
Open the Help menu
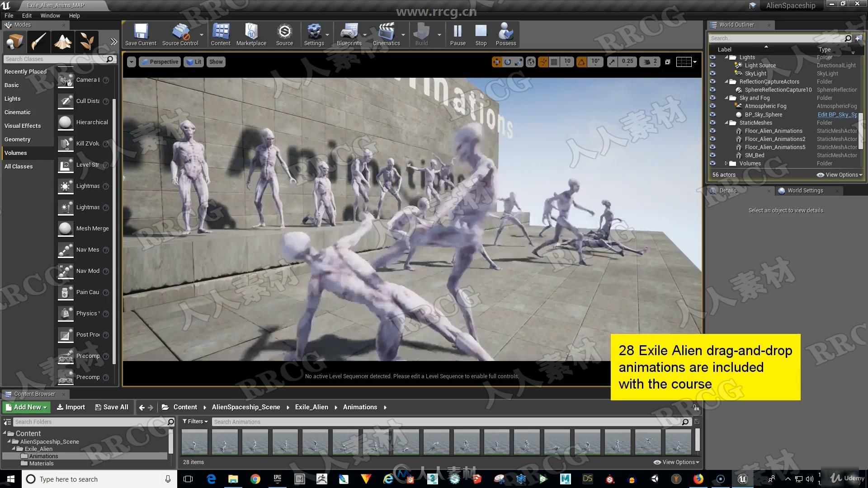(x=74, y=15)
